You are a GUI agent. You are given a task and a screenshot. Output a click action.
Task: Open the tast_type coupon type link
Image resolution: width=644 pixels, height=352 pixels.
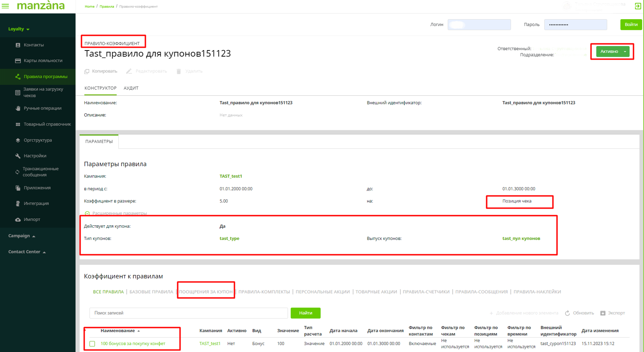pos(229,239)
